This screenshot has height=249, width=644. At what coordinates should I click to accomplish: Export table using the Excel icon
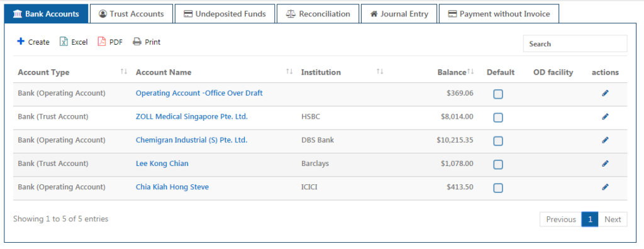[64, 41]
